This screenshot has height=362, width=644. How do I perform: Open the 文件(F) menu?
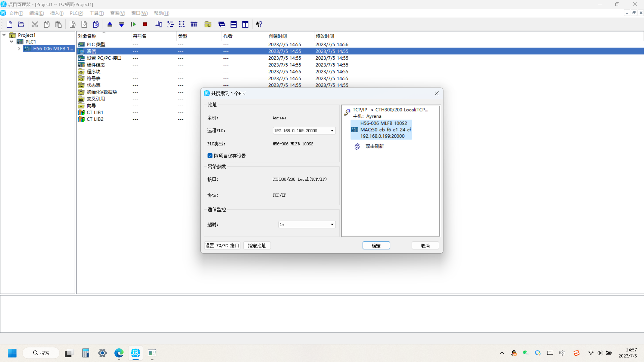pos(16,13)
